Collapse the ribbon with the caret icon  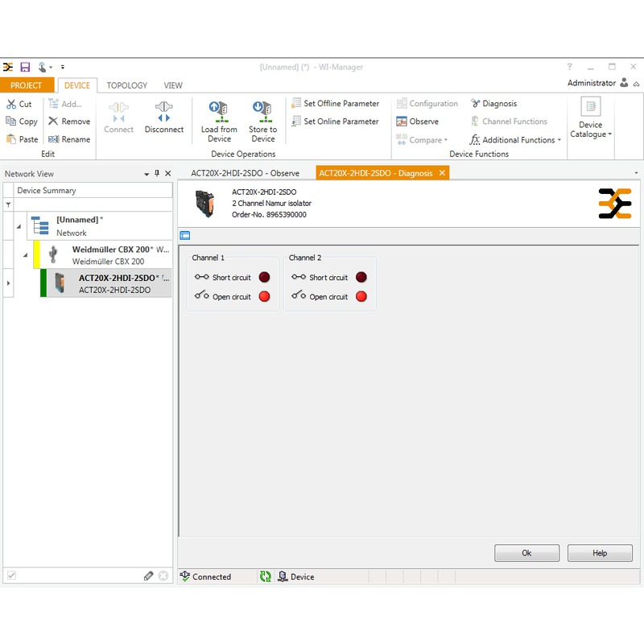[636, 84]
